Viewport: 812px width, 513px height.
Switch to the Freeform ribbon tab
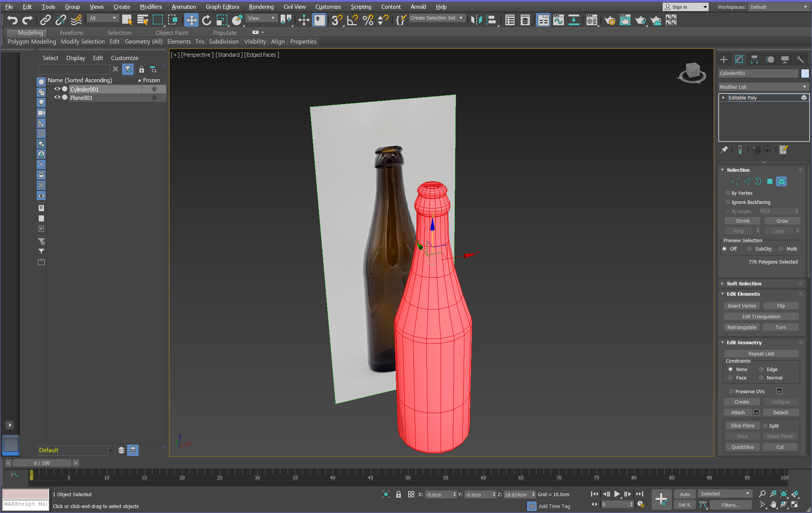click(71, 33)
